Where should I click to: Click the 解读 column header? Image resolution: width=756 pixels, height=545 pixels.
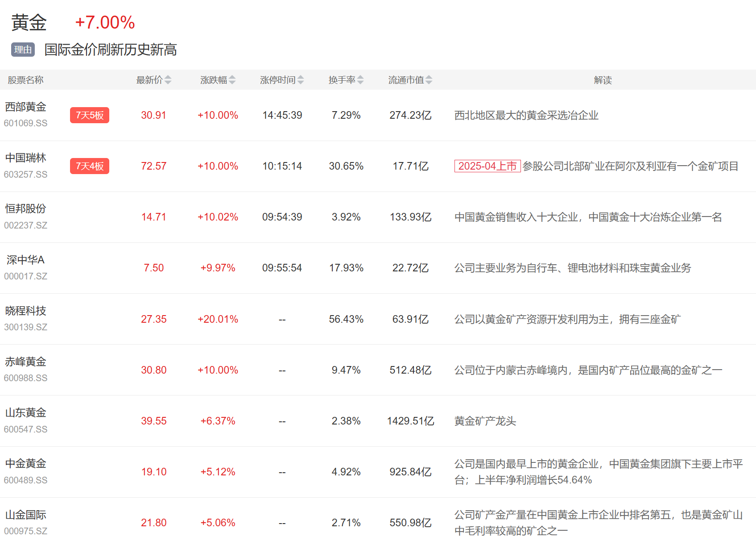603,80
